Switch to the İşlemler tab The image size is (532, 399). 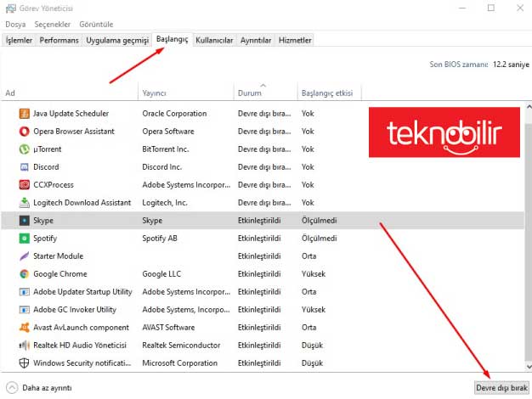pos(19,41)
